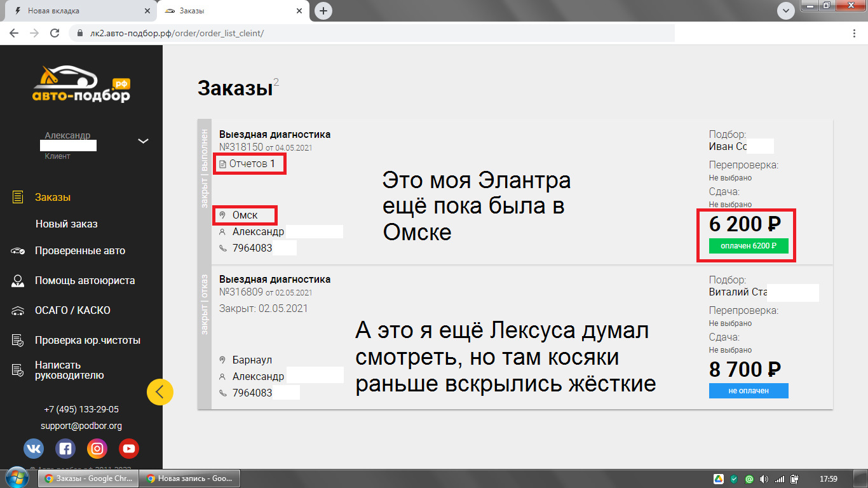Click phone number +7 (495) 133-29-05
The image size is (868, 488).
click(x=81, y=410)
